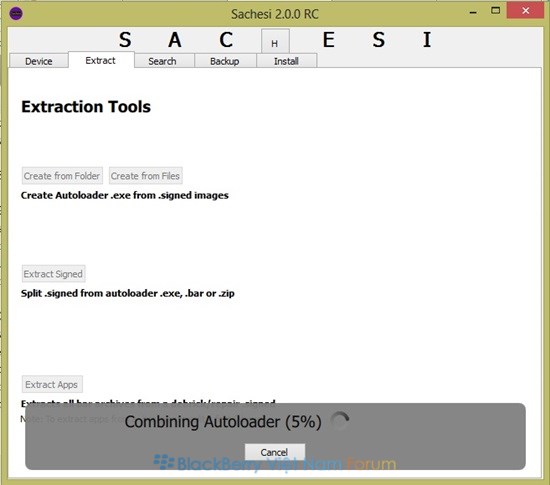Minimize the Sachesi window
Image resolution: width=550 pixels, height=485 pixels.
[x=473, y=12]
